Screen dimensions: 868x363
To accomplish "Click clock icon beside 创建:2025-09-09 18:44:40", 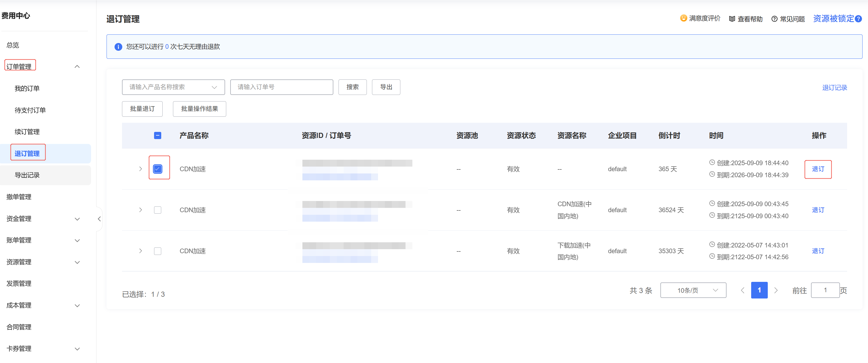I will 712,162.
